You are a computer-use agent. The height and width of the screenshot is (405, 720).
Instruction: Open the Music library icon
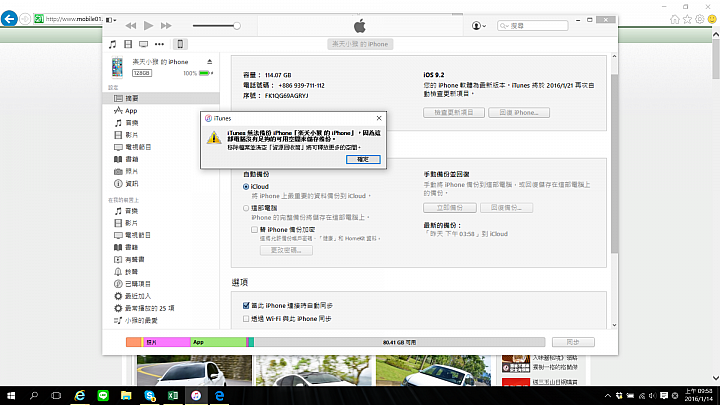112,44
